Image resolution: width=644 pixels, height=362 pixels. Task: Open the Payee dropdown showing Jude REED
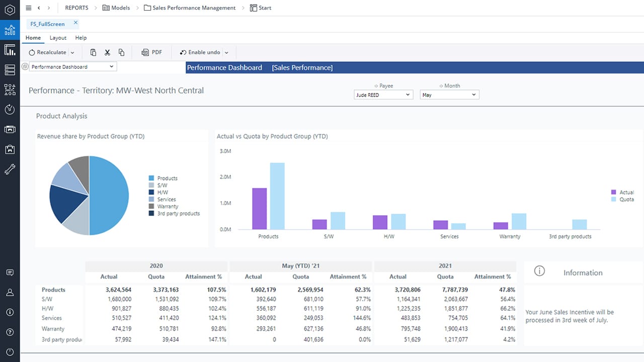383,95
